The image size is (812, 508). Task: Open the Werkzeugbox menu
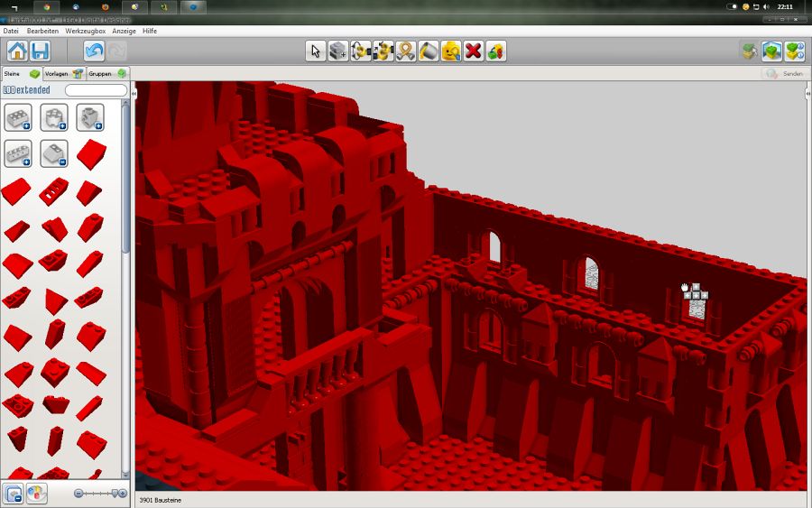coord(85,31)
